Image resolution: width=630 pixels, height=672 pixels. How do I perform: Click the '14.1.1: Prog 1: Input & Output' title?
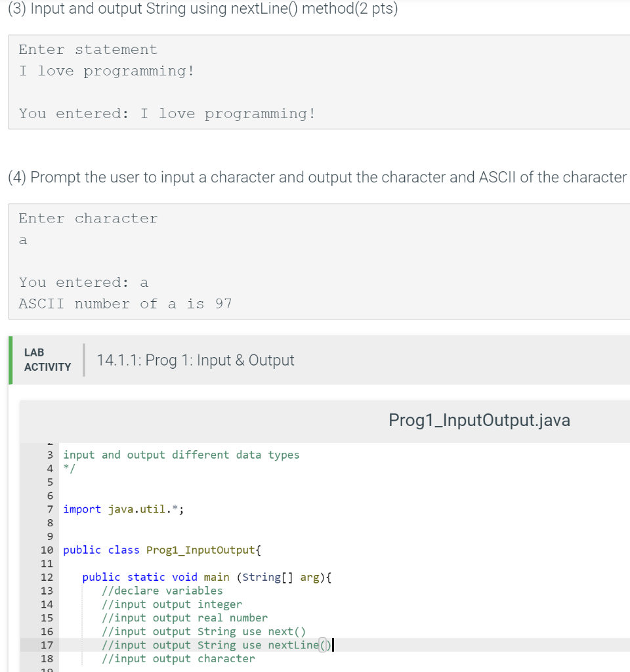coord(196,360)
